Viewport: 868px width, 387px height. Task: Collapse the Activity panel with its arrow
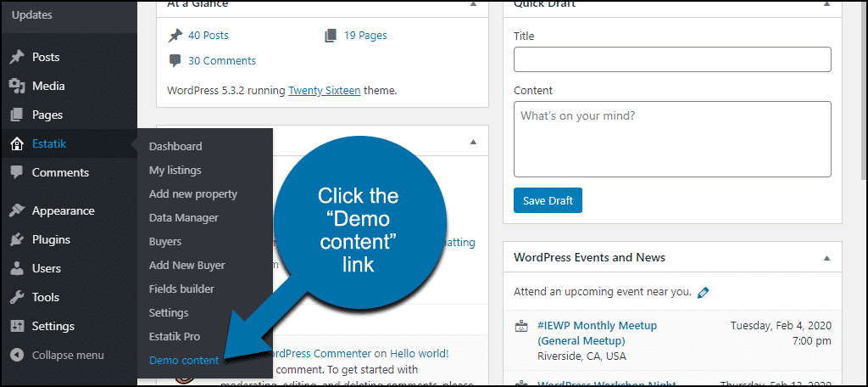coord(473,142)
